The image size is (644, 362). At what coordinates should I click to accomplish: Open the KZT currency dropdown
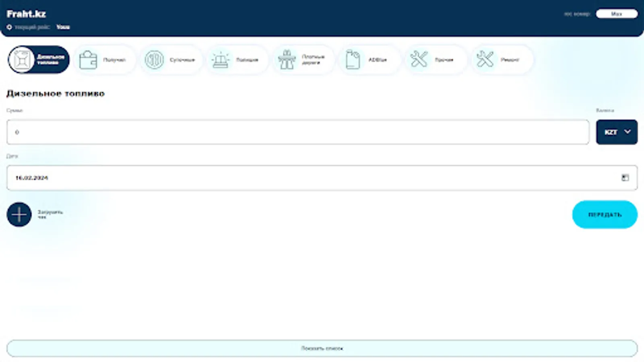click(617, 132)
